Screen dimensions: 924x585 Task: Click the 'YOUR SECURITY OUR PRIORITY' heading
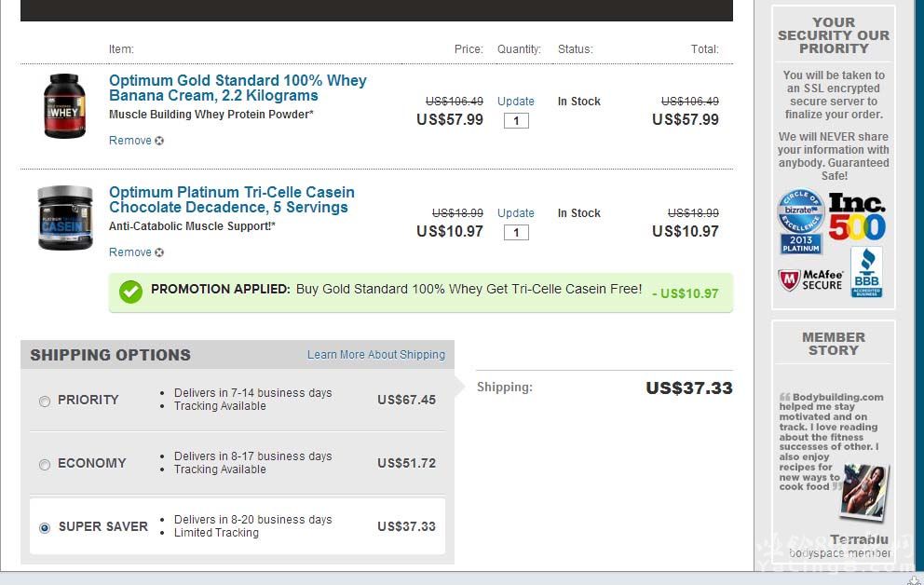coord(834,35)
